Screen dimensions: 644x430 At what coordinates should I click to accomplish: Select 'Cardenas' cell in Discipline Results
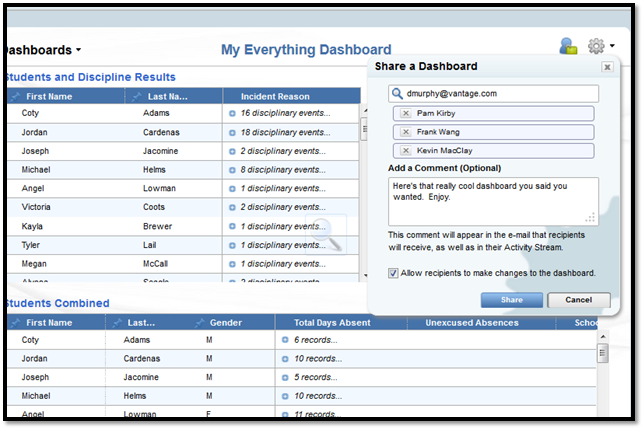[161, 133]
